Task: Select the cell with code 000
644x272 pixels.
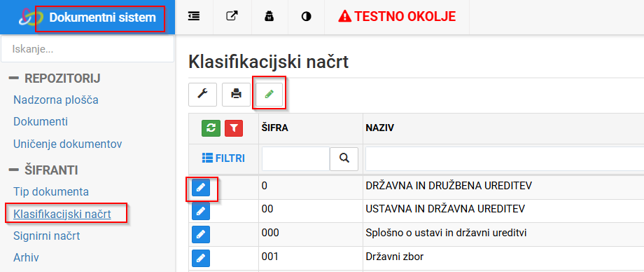Action: (311, 235)
